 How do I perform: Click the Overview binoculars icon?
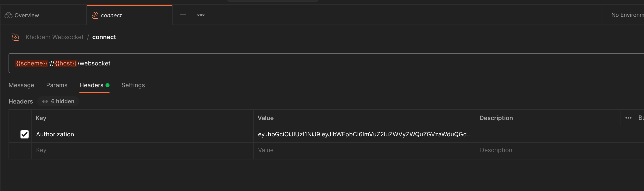click(x=9, y=15)
